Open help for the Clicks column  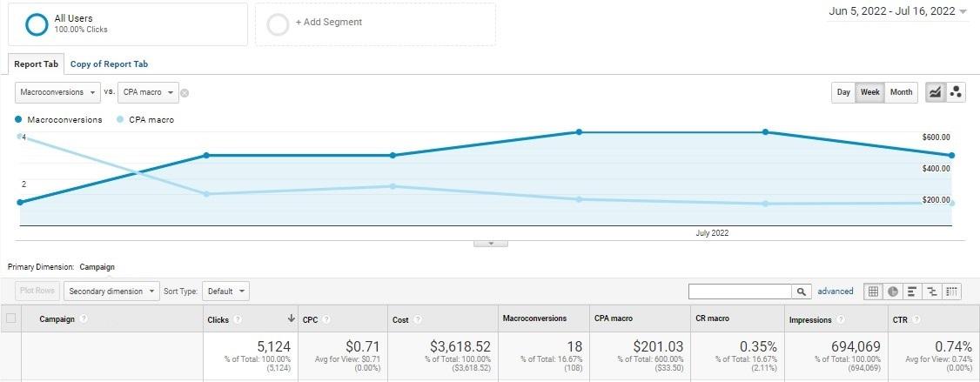(238, 319)
